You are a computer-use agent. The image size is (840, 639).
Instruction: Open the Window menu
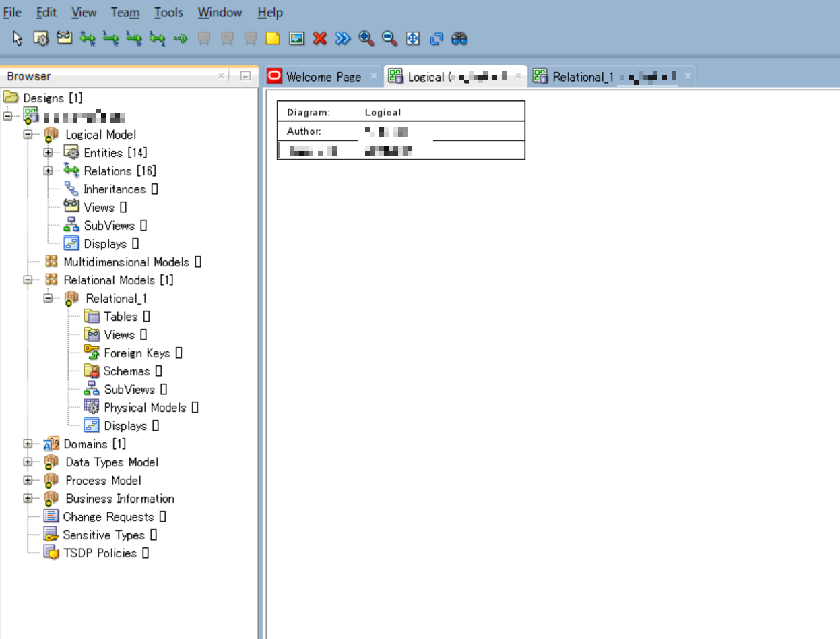(x=220, y=12)
